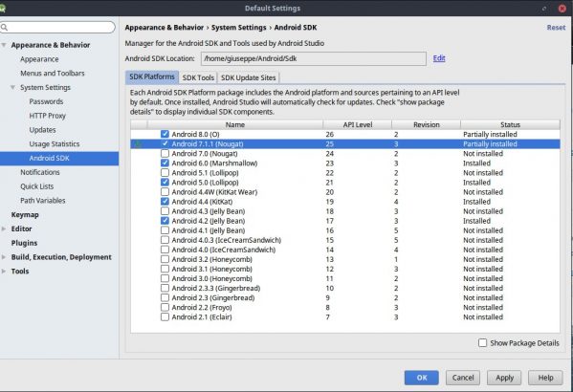This screenshot has width=573, height=392.
Task: Uncheck Android 4.4 (KitKat) checkbox
Action: pyautogui.click(x=165, y=202)
